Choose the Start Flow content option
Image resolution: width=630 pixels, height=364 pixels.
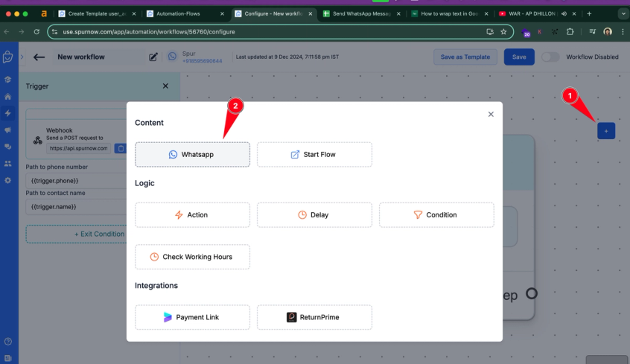[x=314, y=154]
